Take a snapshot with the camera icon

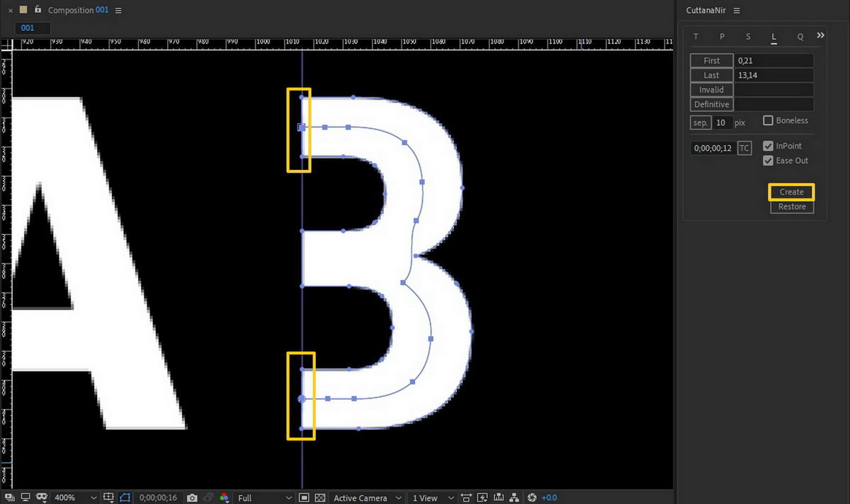(192, 498)
